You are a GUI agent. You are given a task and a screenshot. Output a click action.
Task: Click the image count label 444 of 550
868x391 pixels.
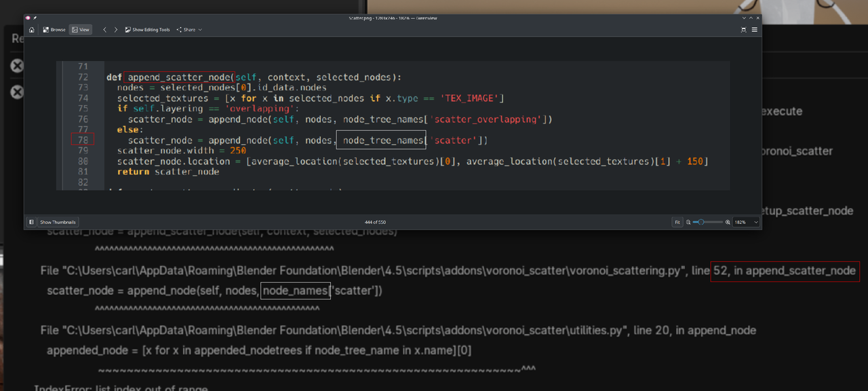375,222
